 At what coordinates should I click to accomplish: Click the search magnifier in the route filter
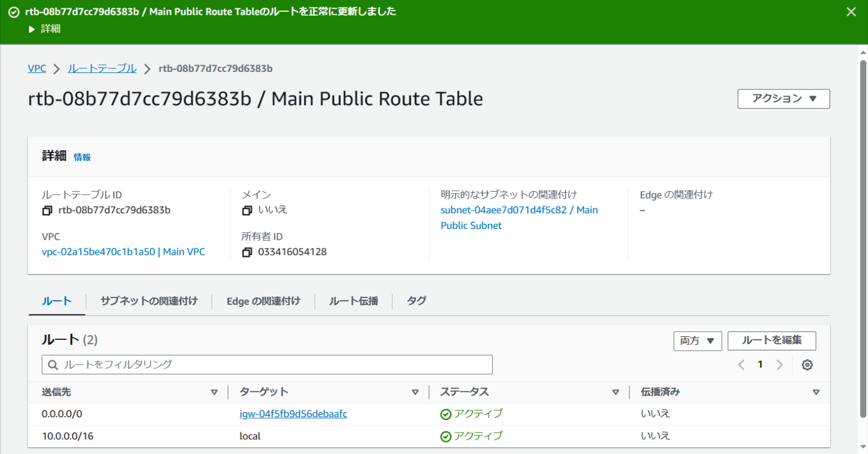pos(53,365)
